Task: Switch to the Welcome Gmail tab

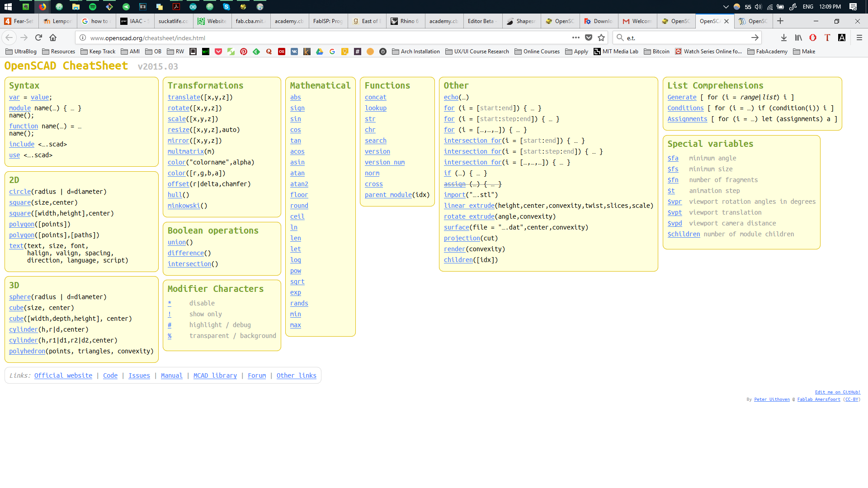Action: tap(637, 21)
